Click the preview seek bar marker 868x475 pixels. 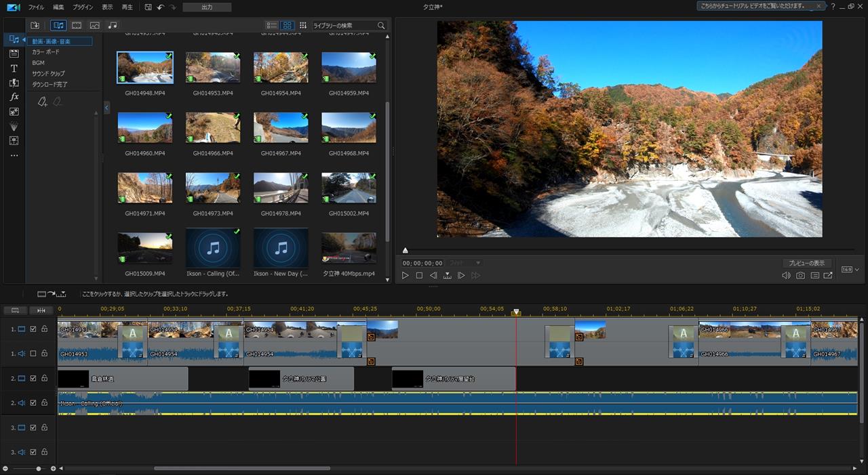coord(406,250)
